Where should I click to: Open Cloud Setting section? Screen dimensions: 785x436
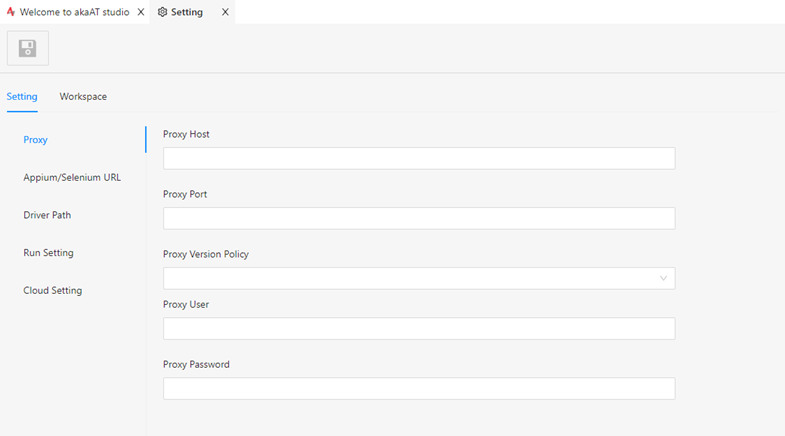pyautogui.click(x=53, y=290)
